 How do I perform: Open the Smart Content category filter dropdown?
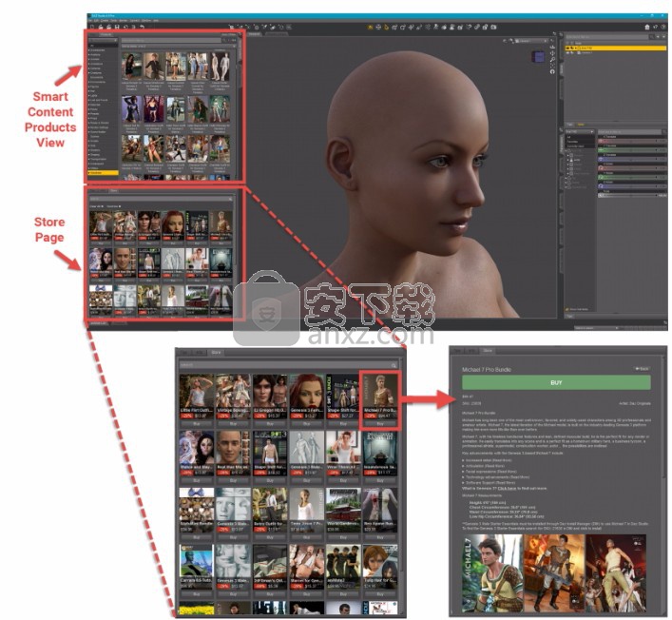pos(104,40)
